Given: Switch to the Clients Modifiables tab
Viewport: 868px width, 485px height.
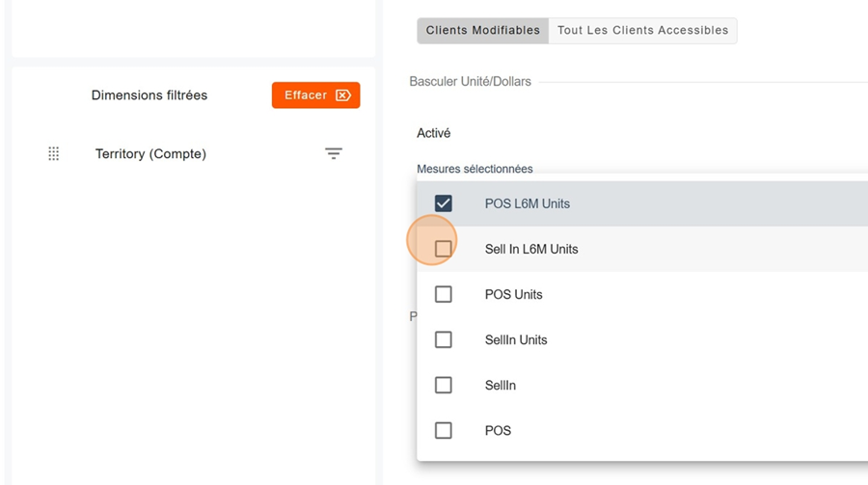Looking at the screenshot, I should [483, 31].
